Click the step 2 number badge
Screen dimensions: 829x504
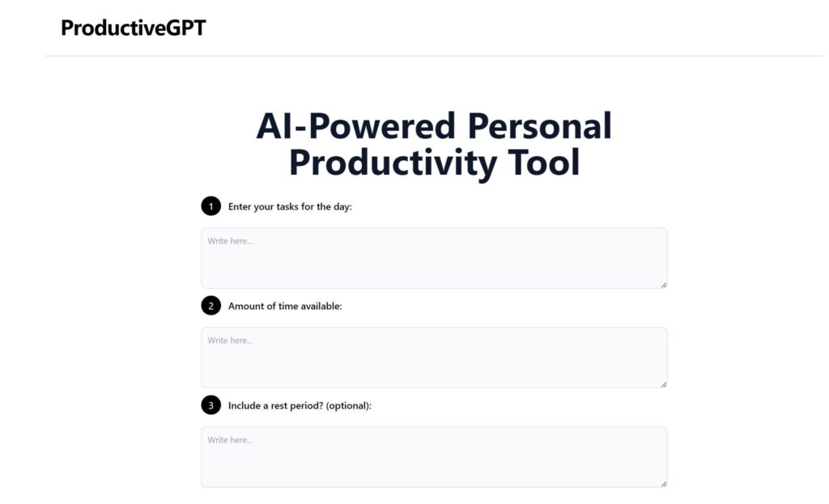click(210, 306)
